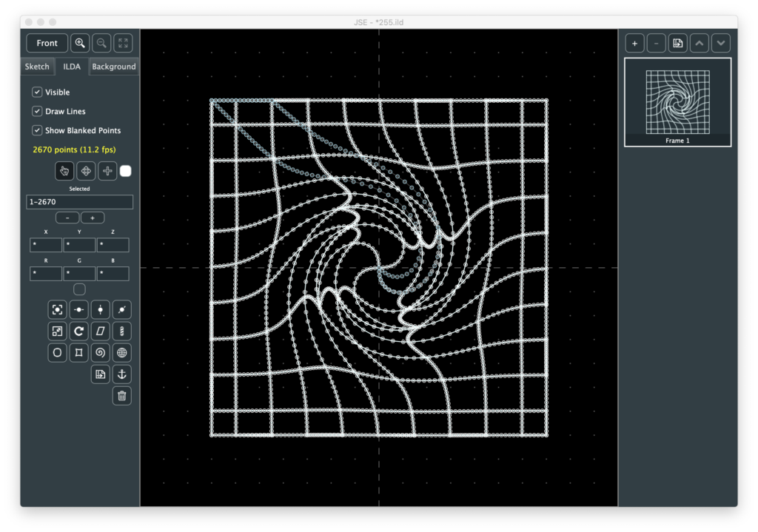Disable the Draw Lines checkbox
The width and height of the screenshot is (758, 532).
[37, 112]
